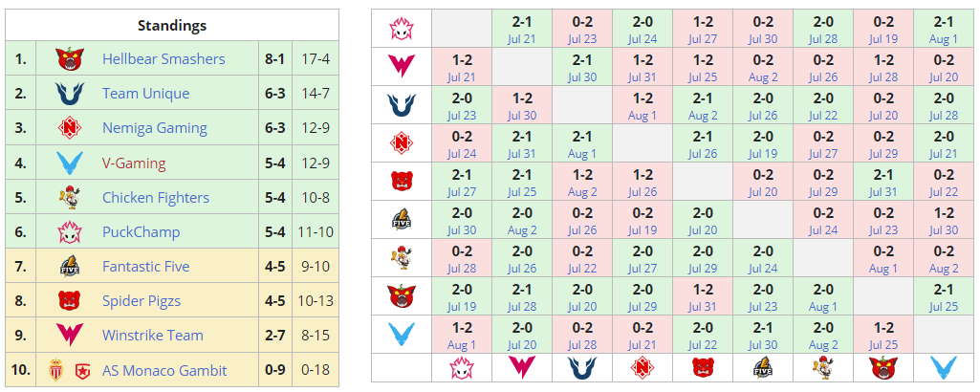Click V-Gaming logo in crosstable bottom column footer
Image resolution: width=980 pixels, height=392 pixels.
click(x=943, y=367)
